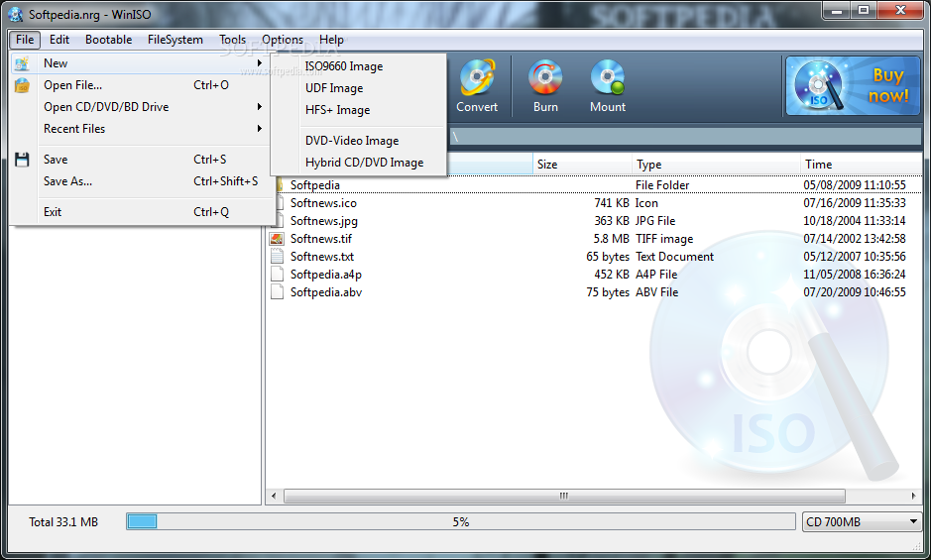Open the Help menu
The width and height of the screenshot is (931, 560).
pyautogui.click(x=331, y=40)
